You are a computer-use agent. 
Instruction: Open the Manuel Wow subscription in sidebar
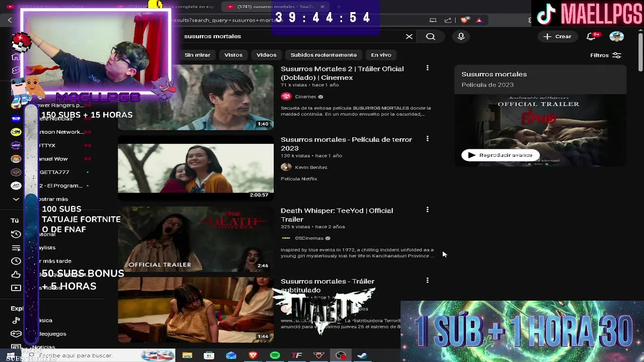coord(54,159)
